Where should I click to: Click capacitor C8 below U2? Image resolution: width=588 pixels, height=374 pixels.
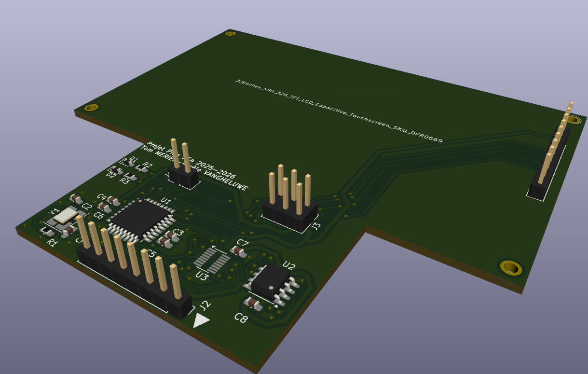(x=252, y=304)
